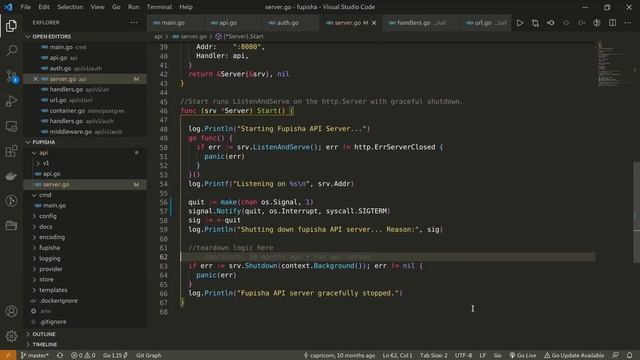
Task: Open the Explorer view in activity bar
Action: click(x=11, y=26)
